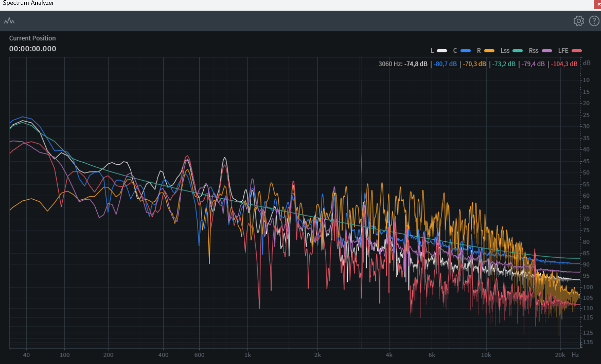Open the help question mark icon
Image resolution: width=601 pixels, height=364 pixels.
tap(594, 21)
